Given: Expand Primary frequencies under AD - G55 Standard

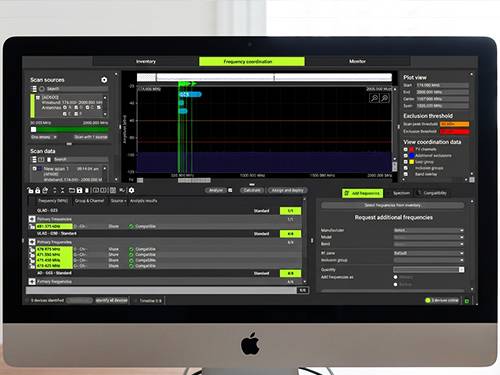Looking at the screenshot, I should (x=32, y=282).
